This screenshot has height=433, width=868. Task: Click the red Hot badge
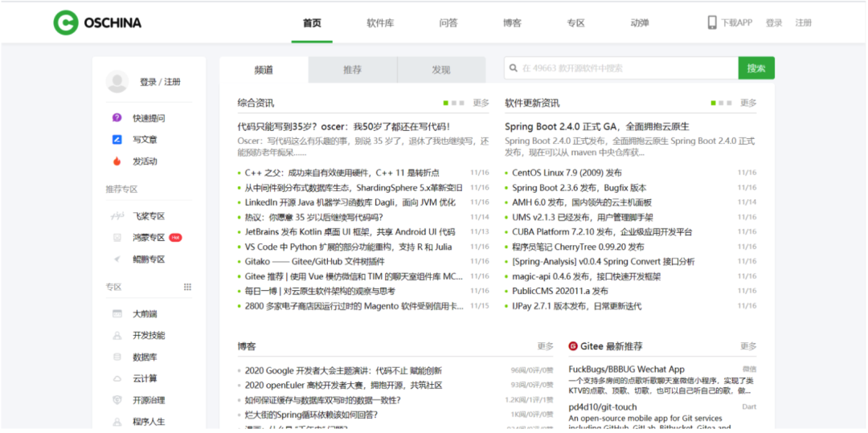pyautogui.click(x=175, y=238)
